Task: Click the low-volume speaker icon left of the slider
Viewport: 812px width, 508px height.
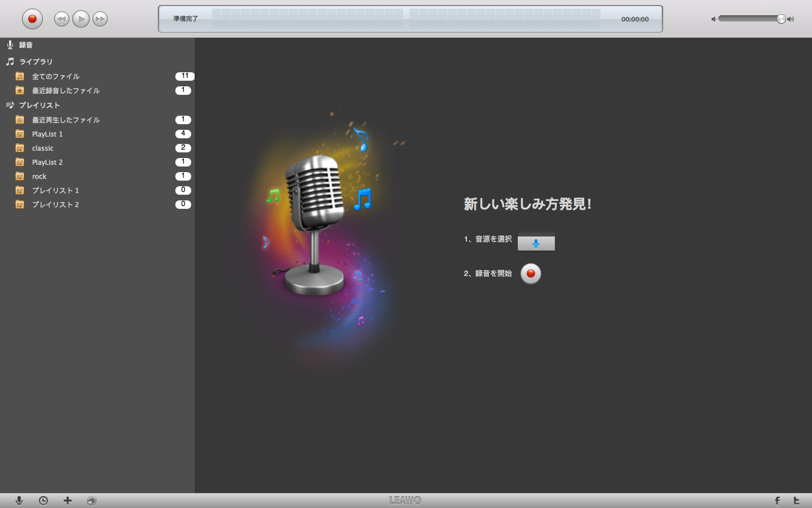Action: pyautogui.click(x=713, y=19)
